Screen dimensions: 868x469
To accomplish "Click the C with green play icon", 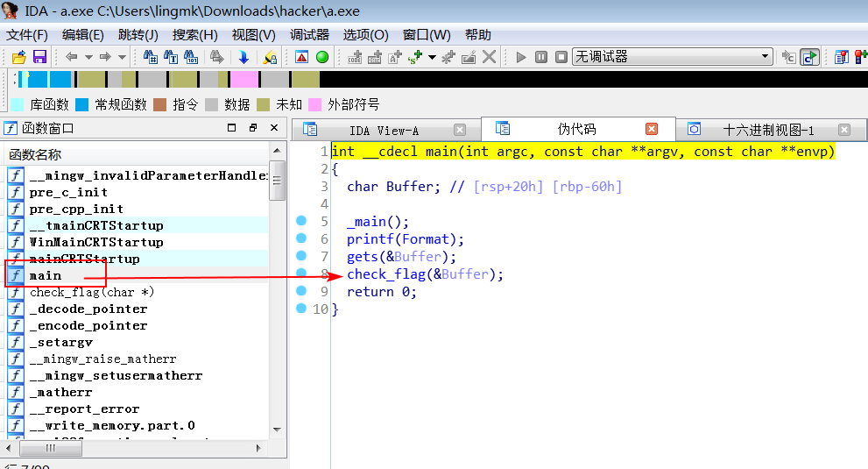I will tap(809, 57).
